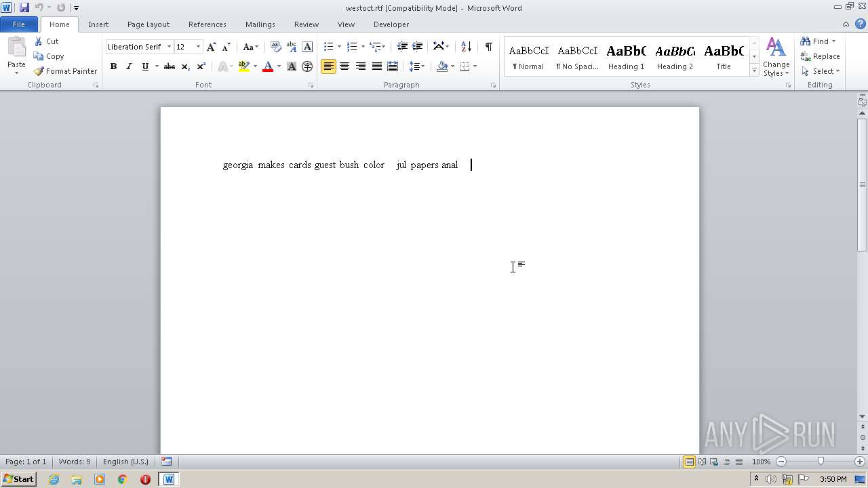Switch to Print Layout view in status bar
The image size is (868, 488).
(689, 462)
